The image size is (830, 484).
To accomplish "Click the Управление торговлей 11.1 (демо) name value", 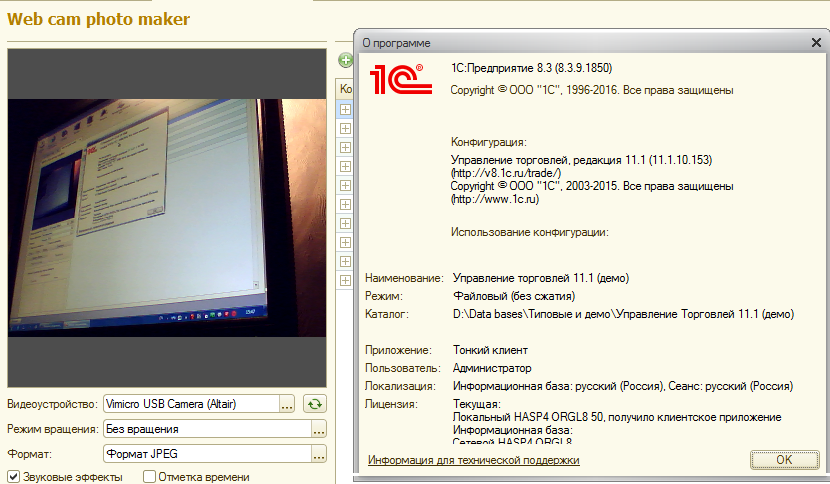I will [541, 278].
